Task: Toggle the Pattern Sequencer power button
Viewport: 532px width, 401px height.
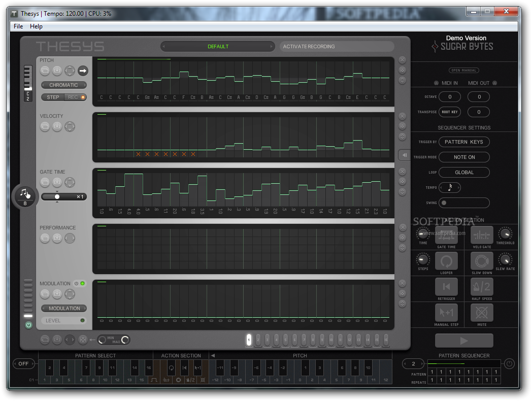Action: 509,363
